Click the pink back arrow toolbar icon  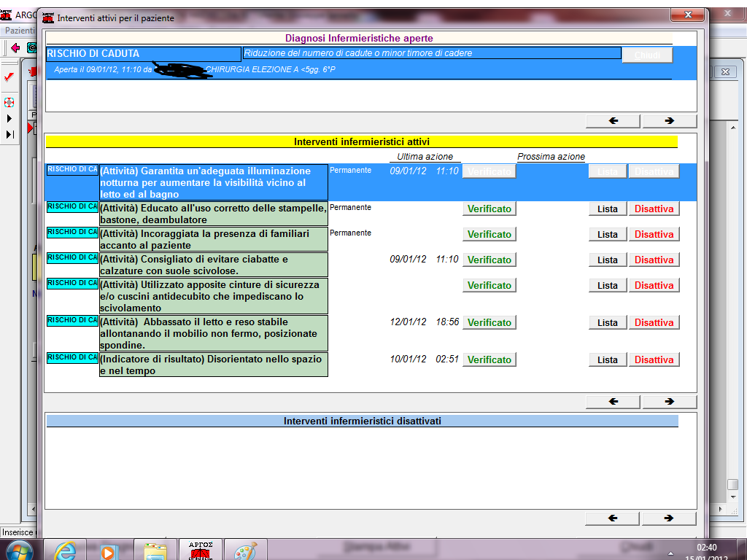(15, 47)
